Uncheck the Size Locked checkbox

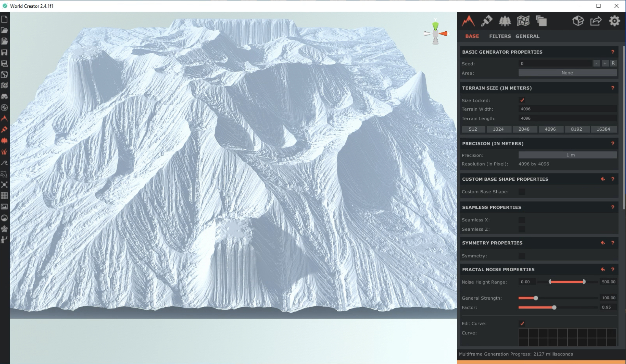[522, 100]
